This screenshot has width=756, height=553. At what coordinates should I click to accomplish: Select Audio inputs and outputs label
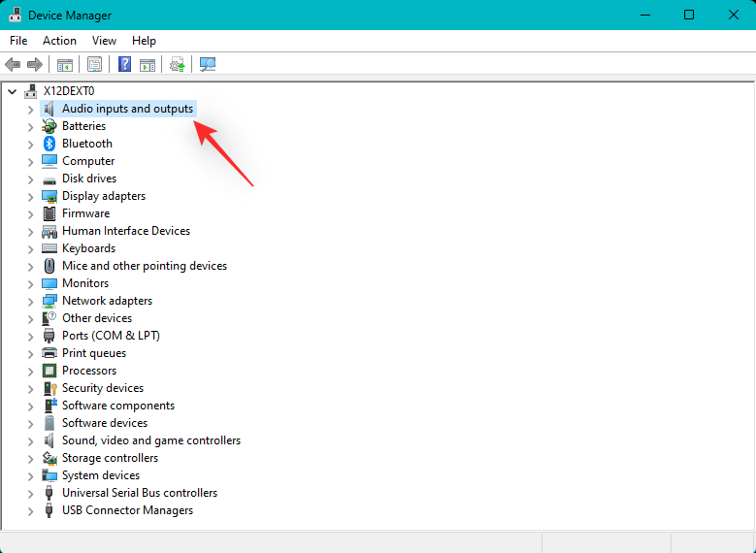[x=127, y=109]
